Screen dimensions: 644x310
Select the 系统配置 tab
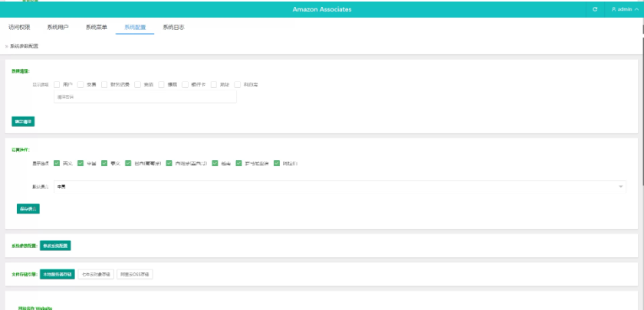(x=135, y=28)
